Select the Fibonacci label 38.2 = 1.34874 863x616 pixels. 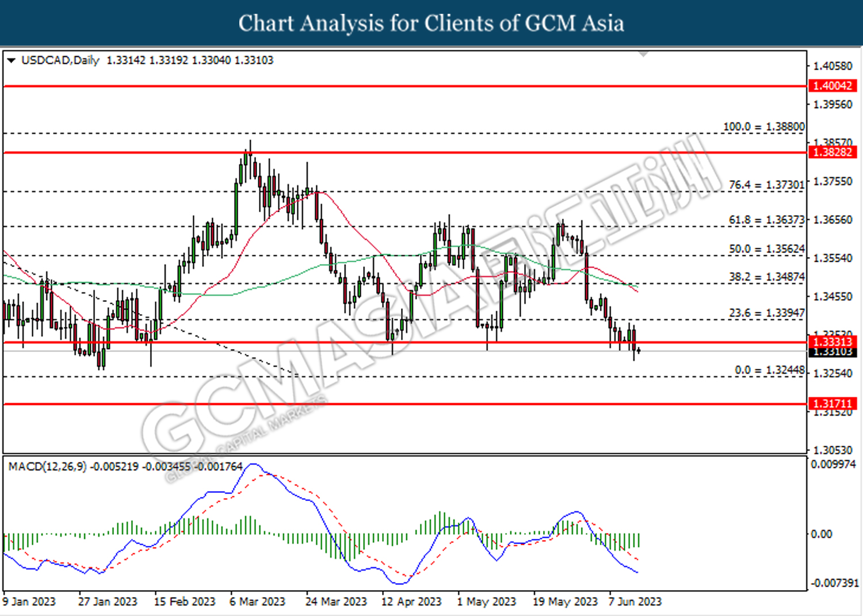click(x=767, y=277)
